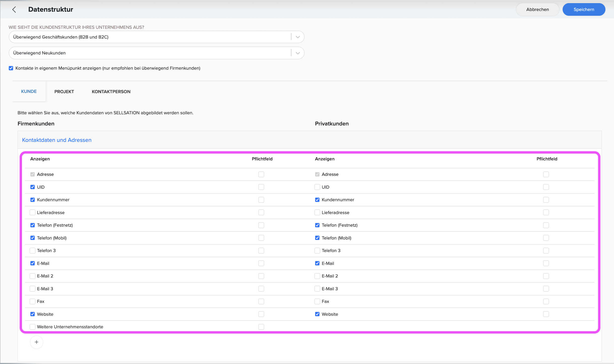Switch to the KUNDE tab
This screenshot has height=364, width=614.
pyautogui.click(x=29, y=92)
